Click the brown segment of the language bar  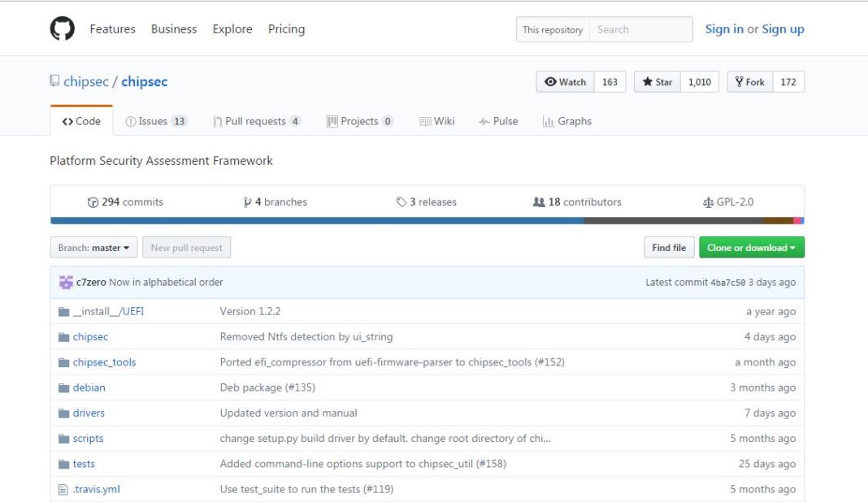(779, 221)
